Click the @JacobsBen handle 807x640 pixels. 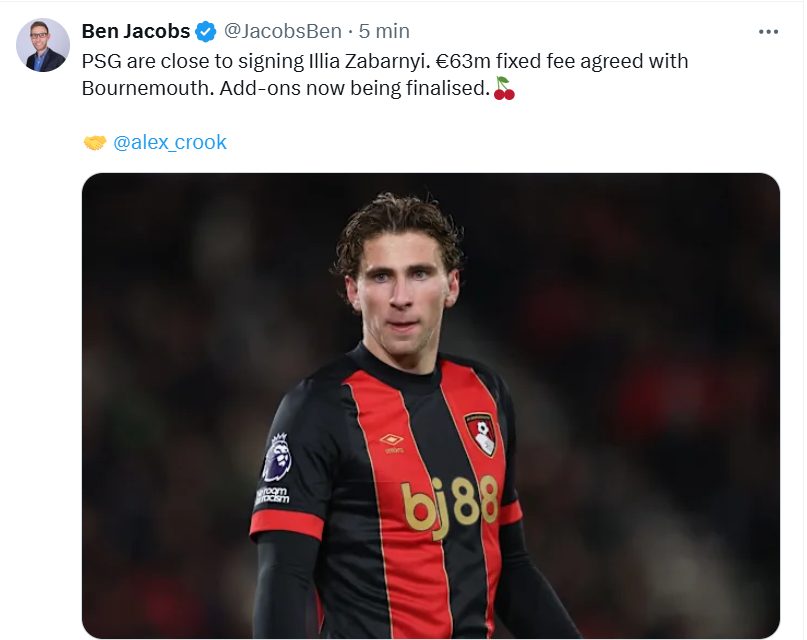(x=283, y=31)
